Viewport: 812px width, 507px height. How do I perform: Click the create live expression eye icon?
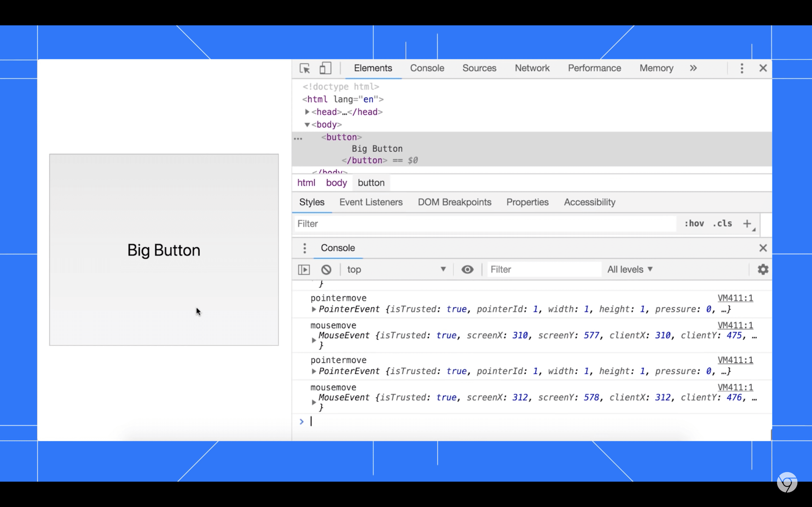coord(467,269)
